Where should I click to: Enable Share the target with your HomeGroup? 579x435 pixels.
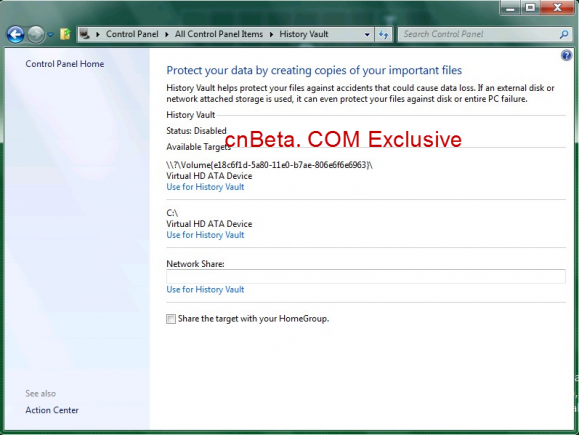point(171,319)
